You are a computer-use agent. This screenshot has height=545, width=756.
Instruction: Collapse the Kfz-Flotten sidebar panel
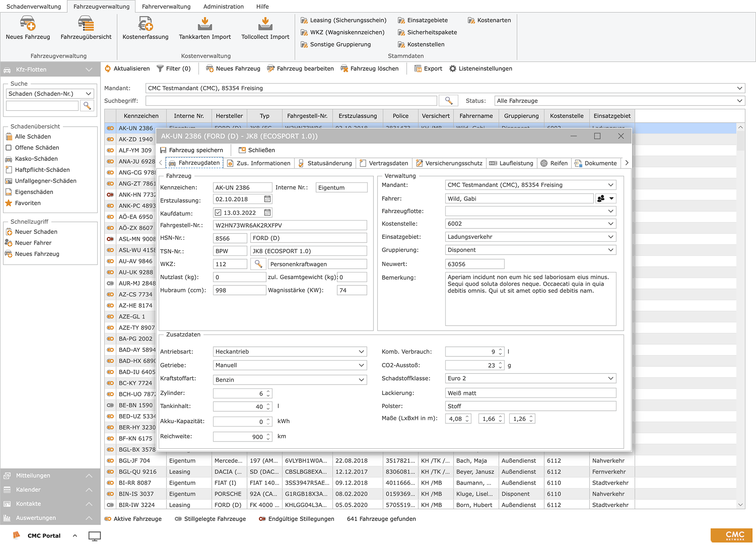(x=50, y=69)
